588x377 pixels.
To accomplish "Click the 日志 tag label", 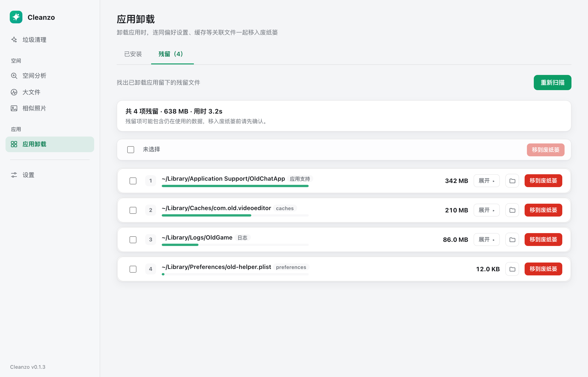I will click(242, 238).
